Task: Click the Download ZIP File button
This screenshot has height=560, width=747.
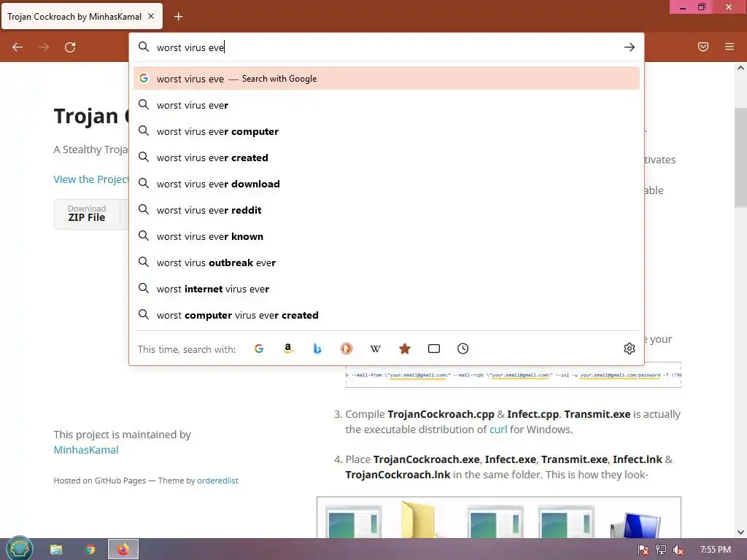Action: pos(87,214)
